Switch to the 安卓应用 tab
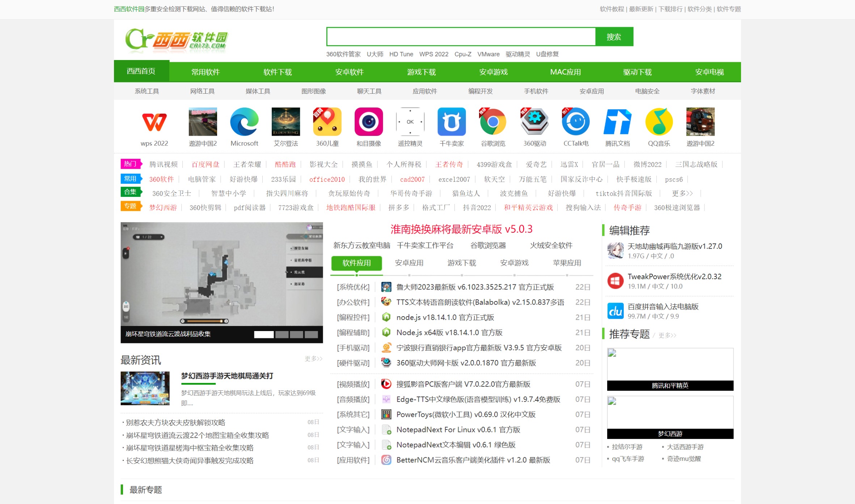 click(x=409, y=263)
